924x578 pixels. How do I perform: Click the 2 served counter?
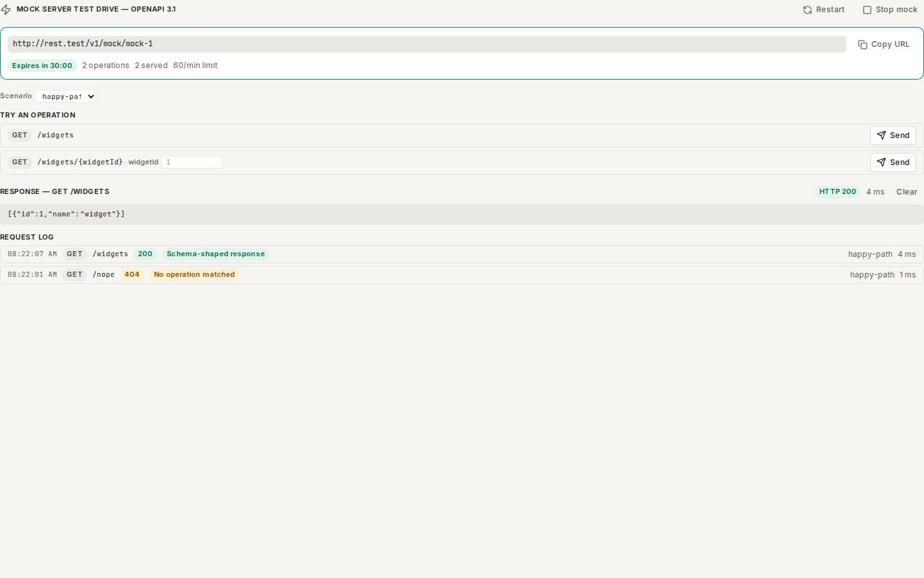click(x=151, y=66)
